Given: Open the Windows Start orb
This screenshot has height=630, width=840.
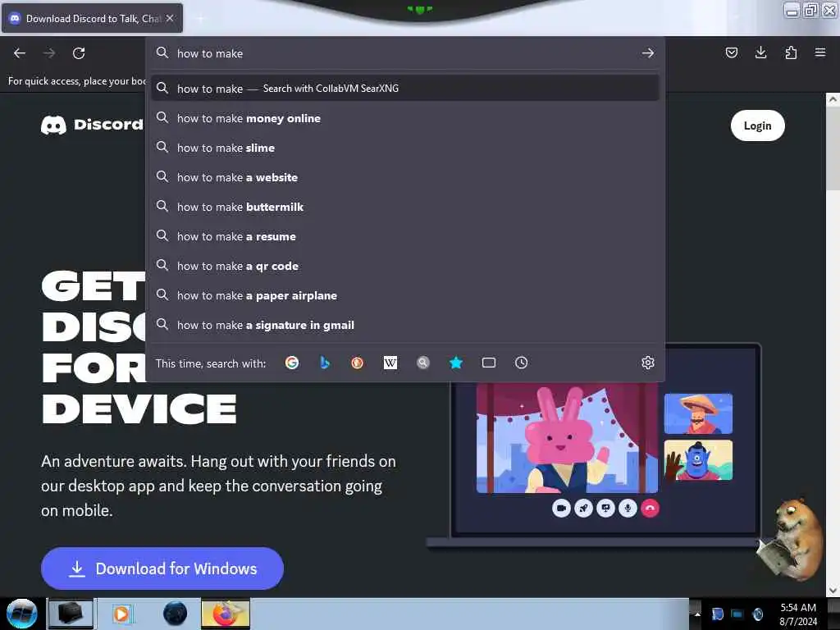Looking at the screenshot, I should 21,614.
